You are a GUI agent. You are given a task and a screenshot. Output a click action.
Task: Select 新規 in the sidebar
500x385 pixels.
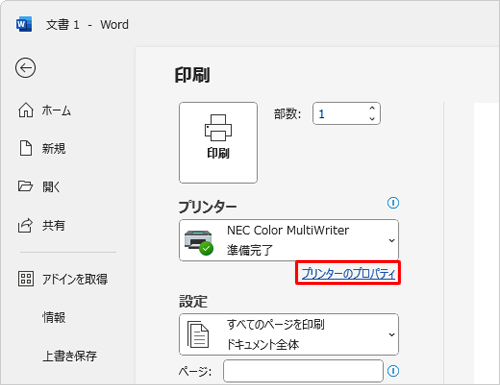click(53, 148)
